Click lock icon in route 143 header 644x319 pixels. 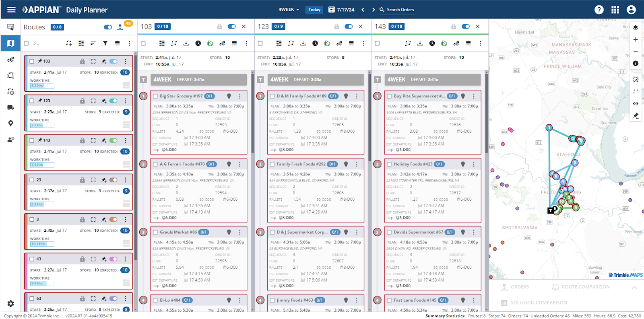454,27
